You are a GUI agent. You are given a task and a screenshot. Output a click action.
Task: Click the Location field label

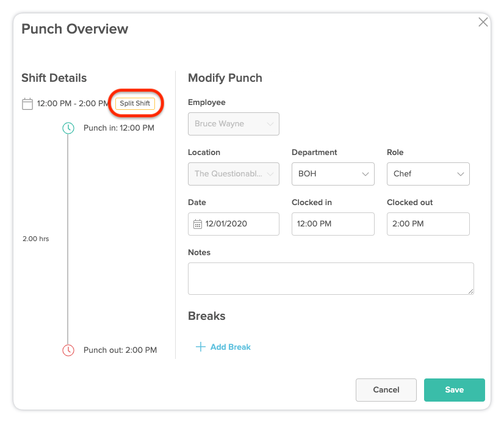point(204,153)
